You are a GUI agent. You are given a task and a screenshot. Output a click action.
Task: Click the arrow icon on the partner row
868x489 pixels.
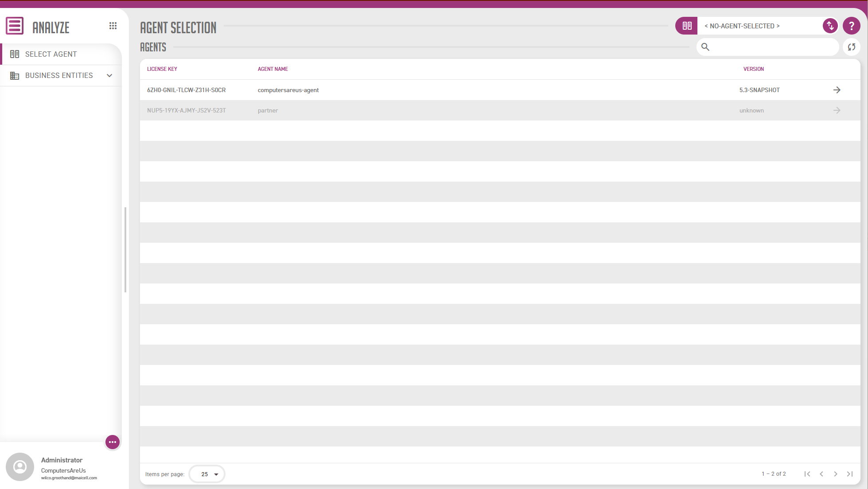837,110
